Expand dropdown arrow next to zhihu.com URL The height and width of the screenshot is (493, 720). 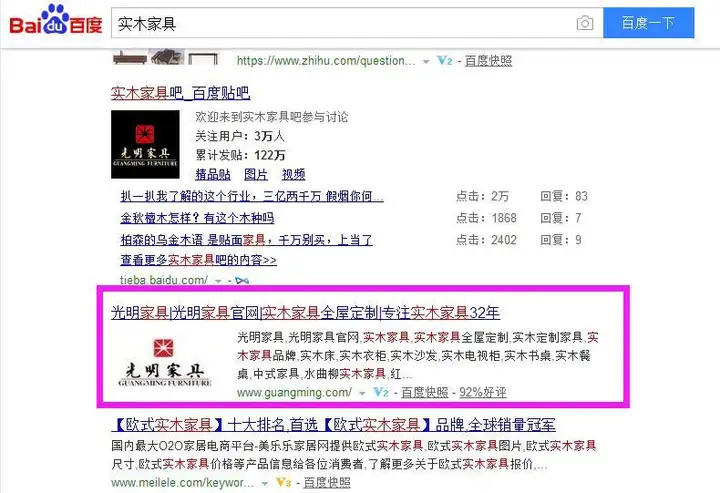[426, 62]
